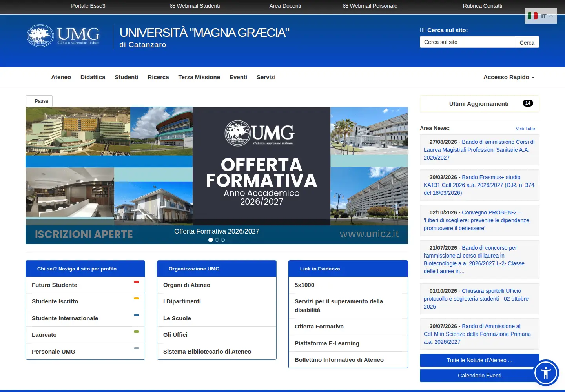Click the Offerta Formativa carousel banner

[x=217, y=176]
